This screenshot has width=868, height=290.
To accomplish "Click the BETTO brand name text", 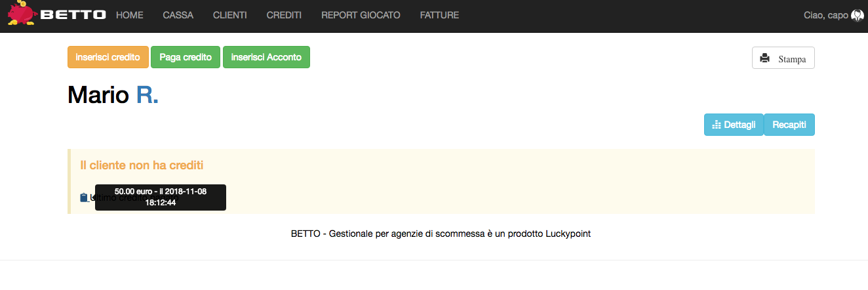I will (73, 15).
